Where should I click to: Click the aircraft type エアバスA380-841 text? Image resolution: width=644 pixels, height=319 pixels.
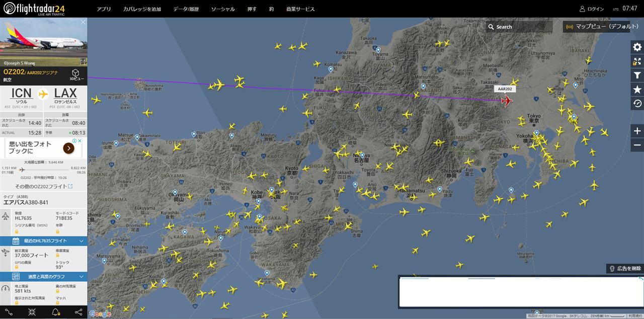26,202
